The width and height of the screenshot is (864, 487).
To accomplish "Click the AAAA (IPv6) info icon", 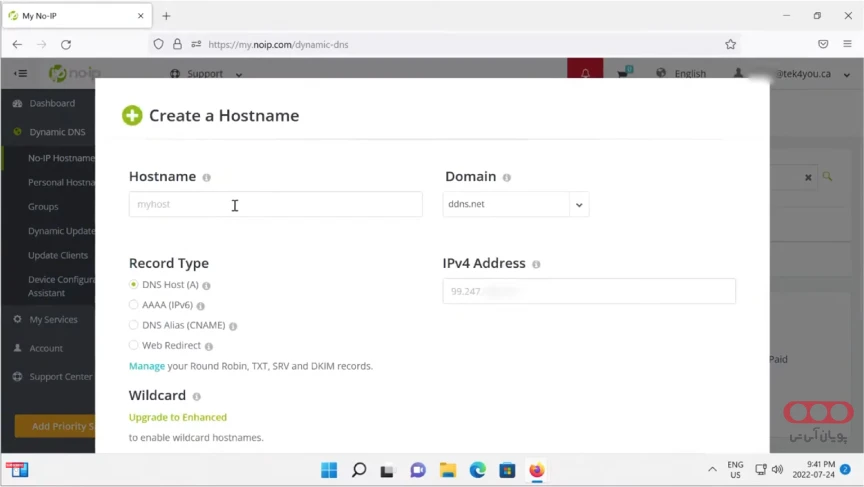I will [x=201, y=306].
